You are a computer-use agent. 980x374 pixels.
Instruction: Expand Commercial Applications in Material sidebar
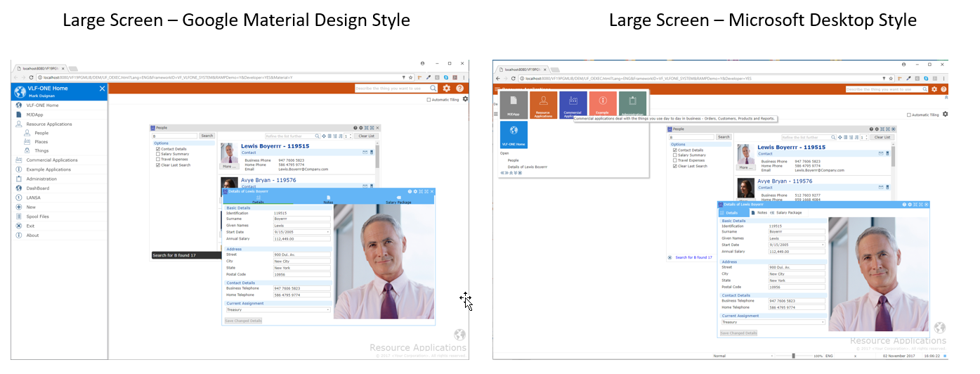pyautogui.click(x=59, y=160)
